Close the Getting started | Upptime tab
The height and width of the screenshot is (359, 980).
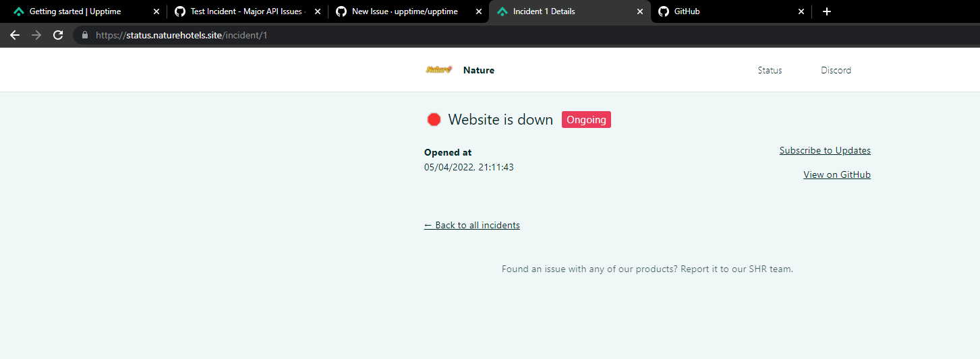(x=156, y=11)
